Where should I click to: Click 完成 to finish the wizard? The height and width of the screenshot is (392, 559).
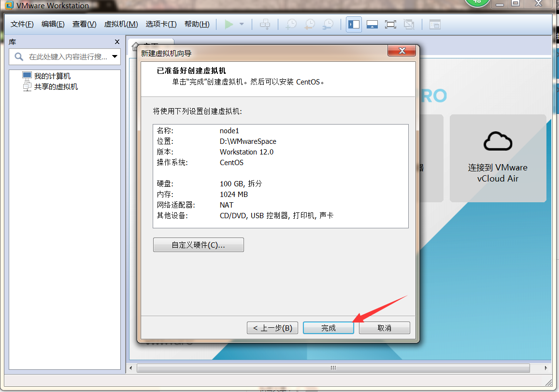coord(329,328)
